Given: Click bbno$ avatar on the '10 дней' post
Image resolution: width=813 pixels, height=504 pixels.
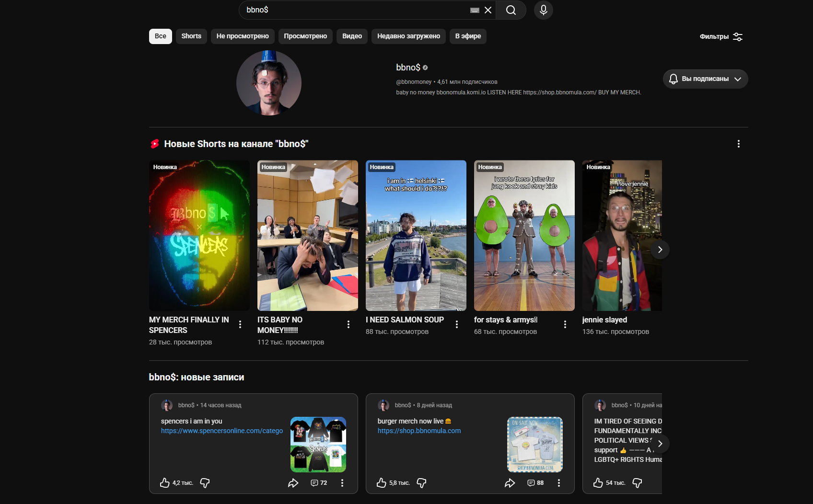Looking at the screenshot, I should (x=600, y=405).
